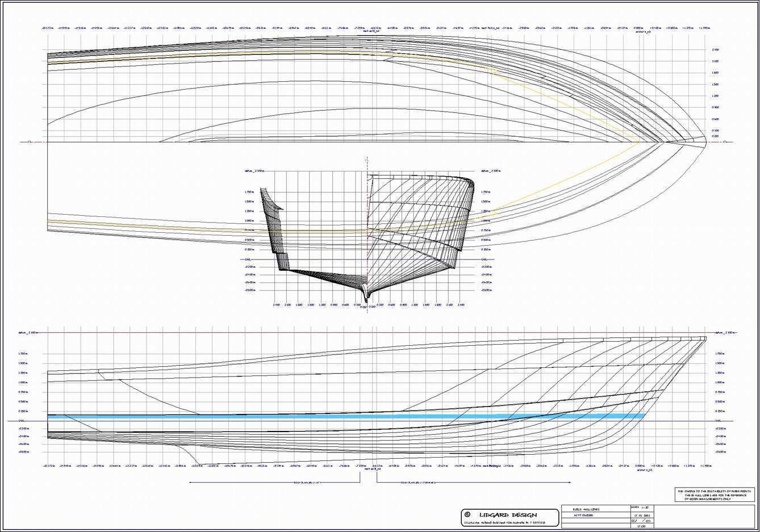Click the 1.750 m label at profile view left
Viewport: 760px width, 532px height.
click(23, 354)
